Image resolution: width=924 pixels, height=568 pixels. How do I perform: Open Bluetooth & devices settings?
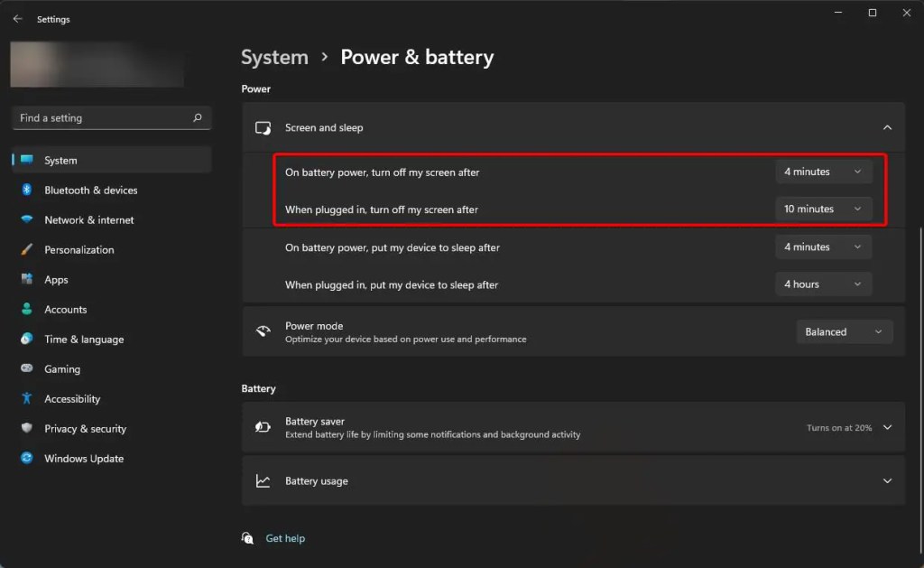111,190
